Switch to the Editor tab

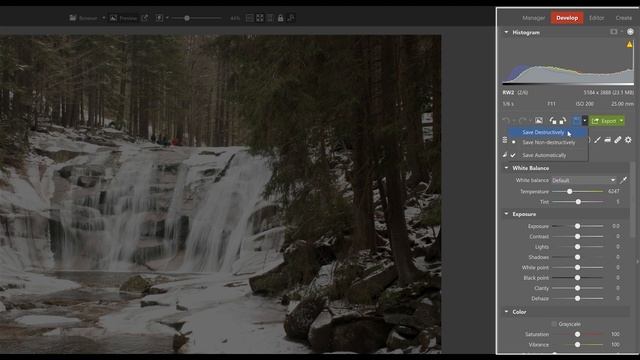click(596, 18)
